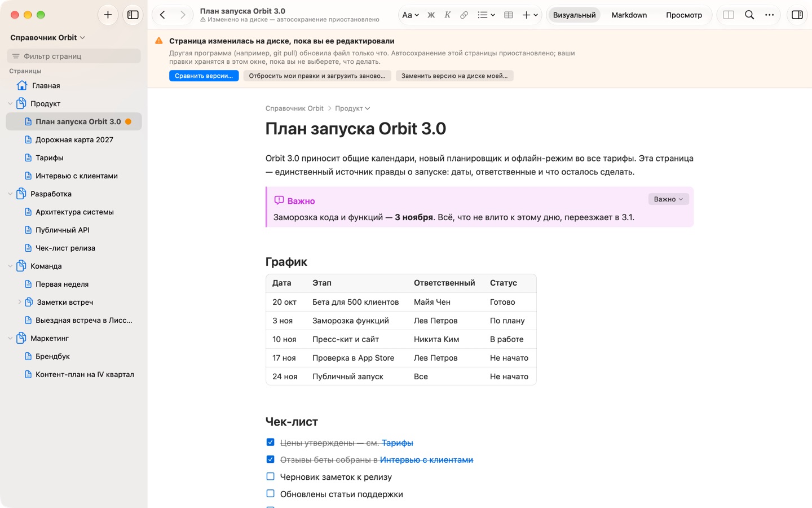The width and height of the screenshot is (812, 508).
Task: Uncheck the Цены утверждены checkbox
Action: point(271,443)
